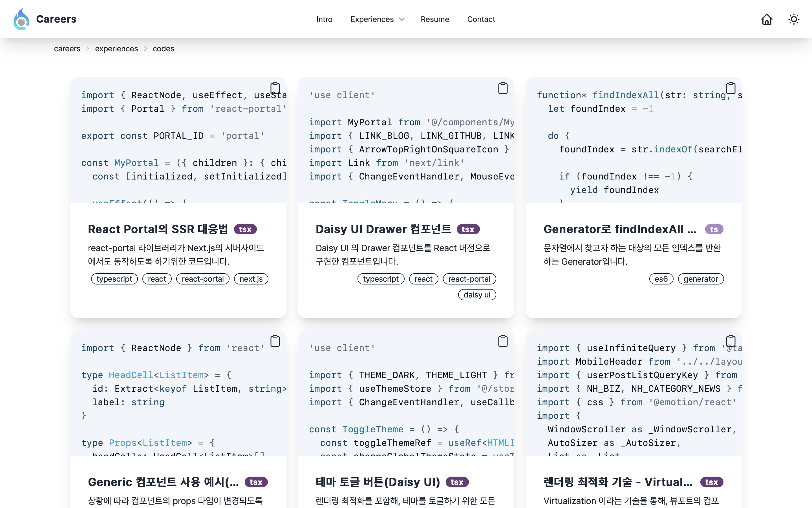Select react-portal tag on React Portal card

[203, 279]
